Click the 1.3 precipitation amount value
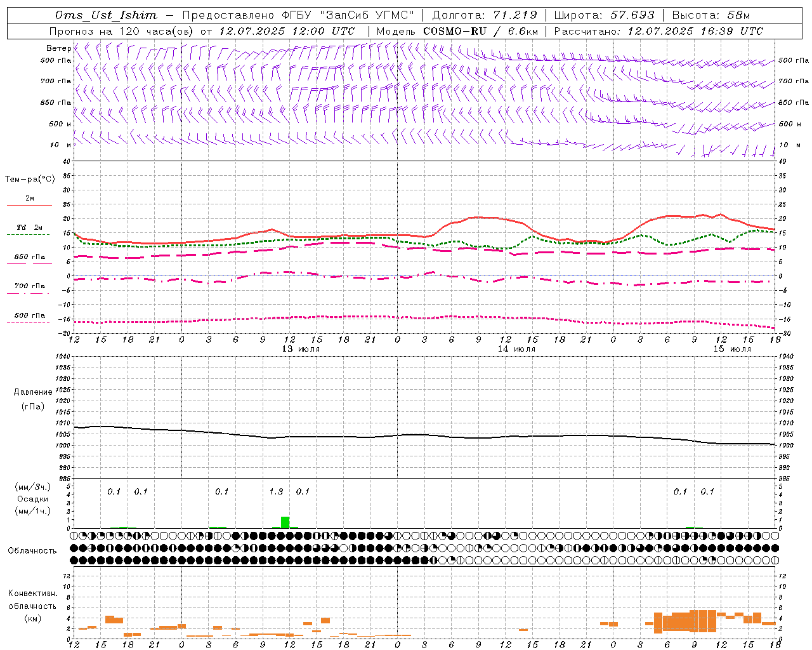812x650 pixels. pyautogui.click(x=276, y=491)
